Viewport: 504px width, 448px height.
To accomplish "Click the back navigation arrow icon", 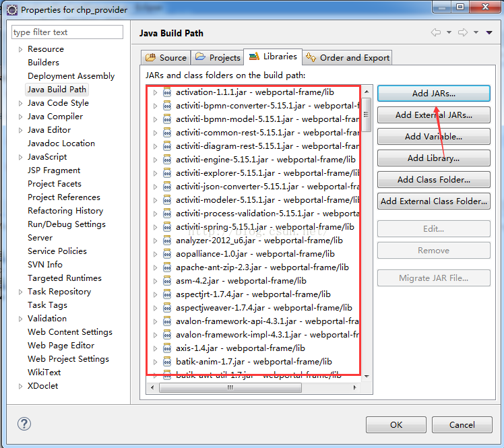I will 435,32.
